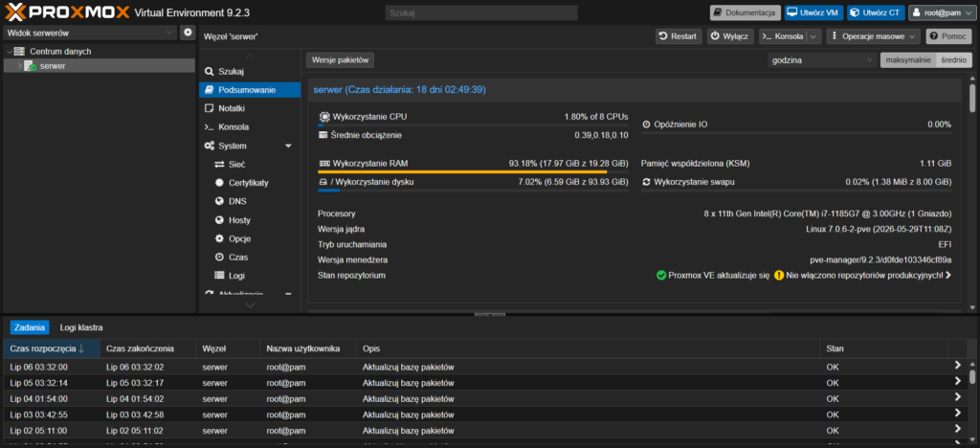Open Hosty settings
The height and width of the screenshot is (448, 980).
[250, 220]
